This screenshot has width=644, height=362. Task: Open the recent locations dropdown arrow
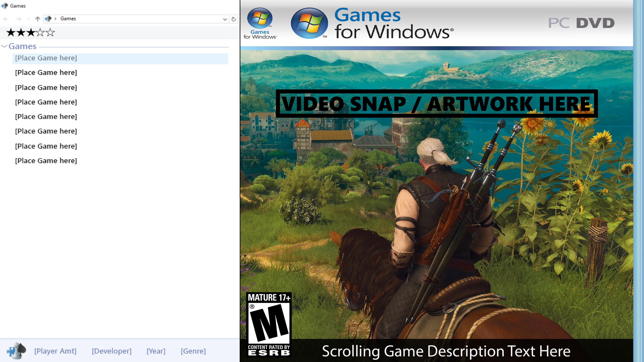pos(29,19)
